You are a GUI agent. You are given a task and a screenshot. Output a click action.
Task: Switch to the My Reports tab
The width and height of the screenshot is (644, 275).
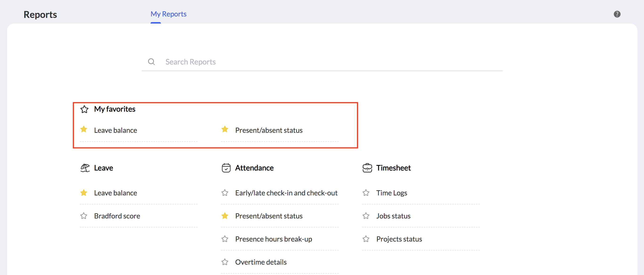click(x=168, y=14)
